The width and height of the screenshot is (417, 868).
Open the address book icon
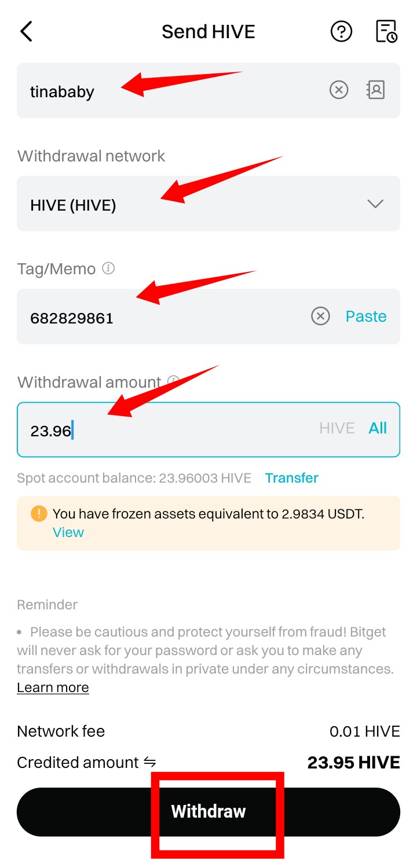(376, 90)
